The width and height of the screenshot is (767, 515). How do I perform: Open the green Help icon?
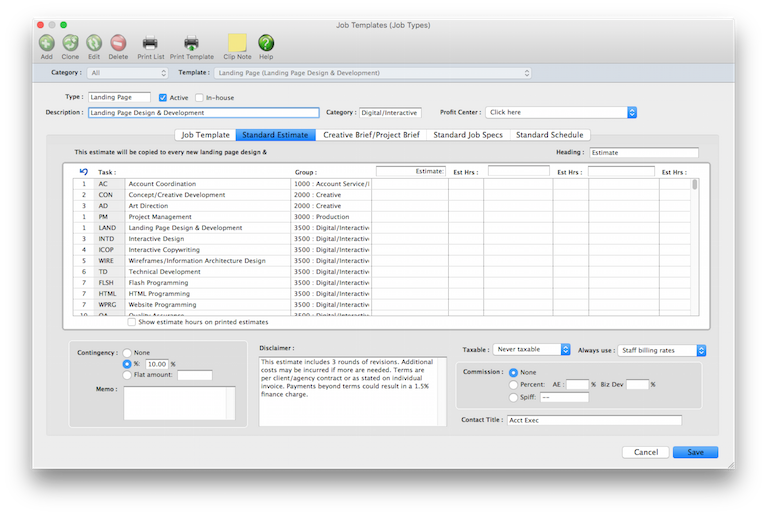[x=266, y=43]
